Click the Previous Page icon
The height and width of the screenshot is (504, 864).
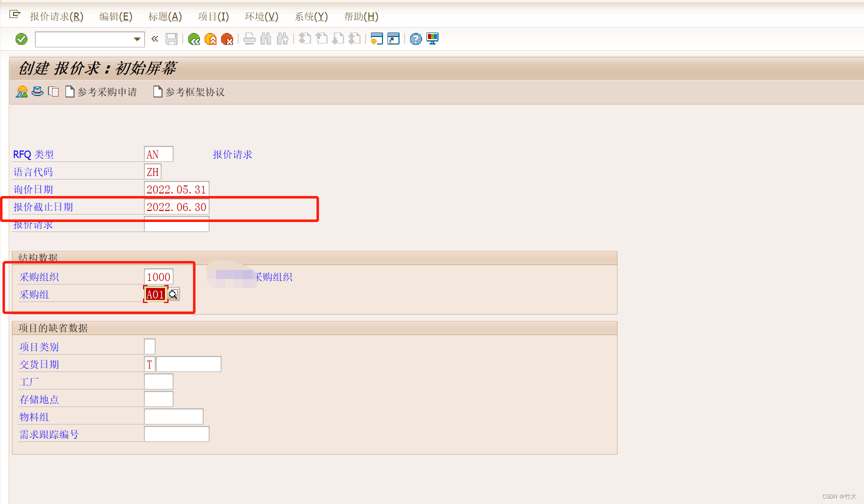(321, 39)
